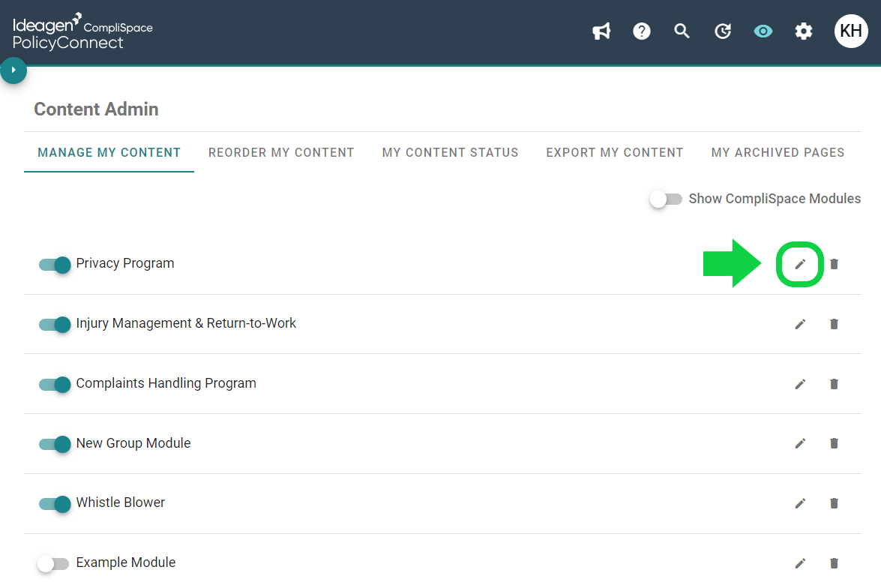881x588 pixels.
Task: Open the KH user avatar menu
Action: [851, 31]
